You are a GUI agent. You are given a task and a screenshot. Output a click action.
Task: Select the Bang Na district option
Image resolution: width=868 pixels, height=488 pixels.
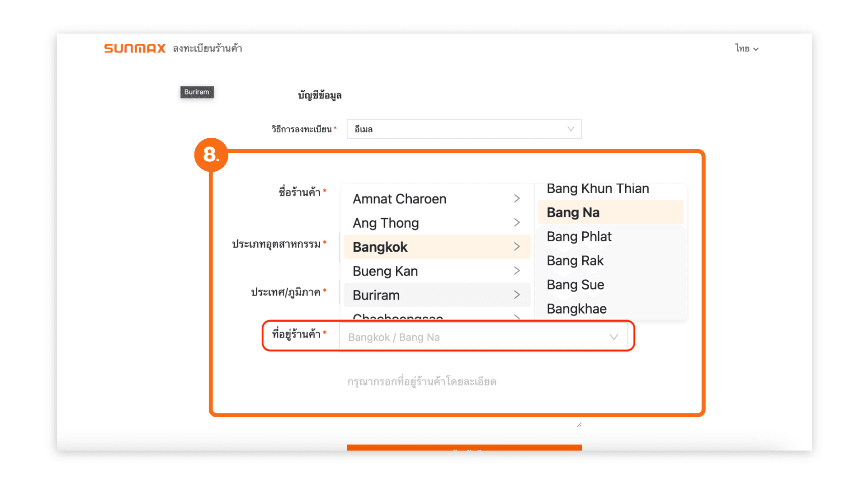573,212
